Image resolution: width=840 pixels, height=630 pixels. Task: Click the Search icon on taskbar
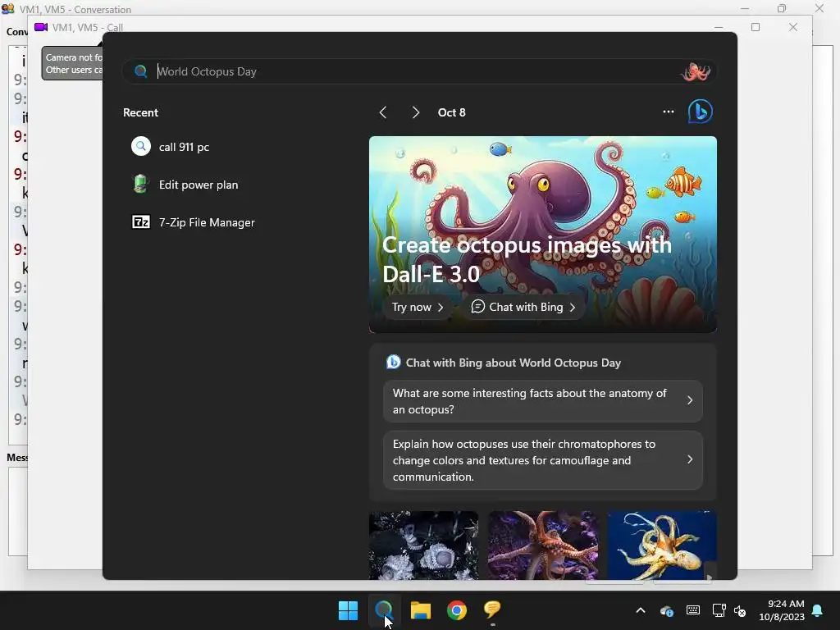(x=384, y=610)
